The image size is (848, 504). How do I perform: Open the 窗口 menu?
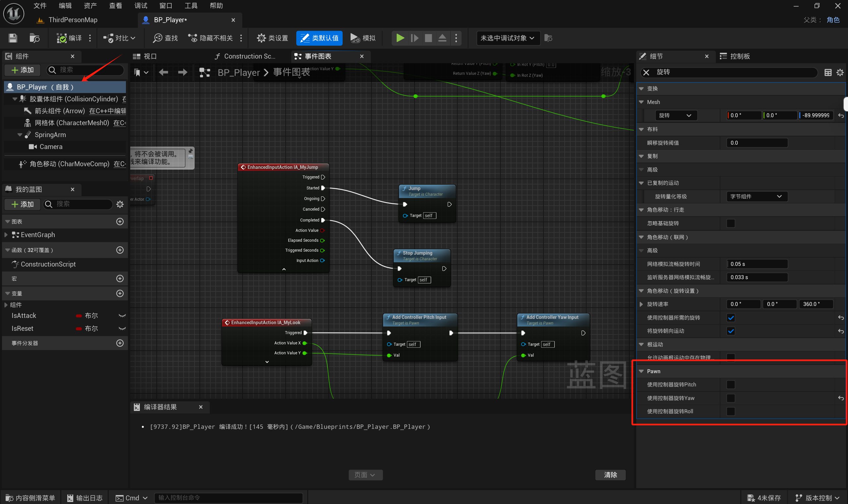[165, 6]
